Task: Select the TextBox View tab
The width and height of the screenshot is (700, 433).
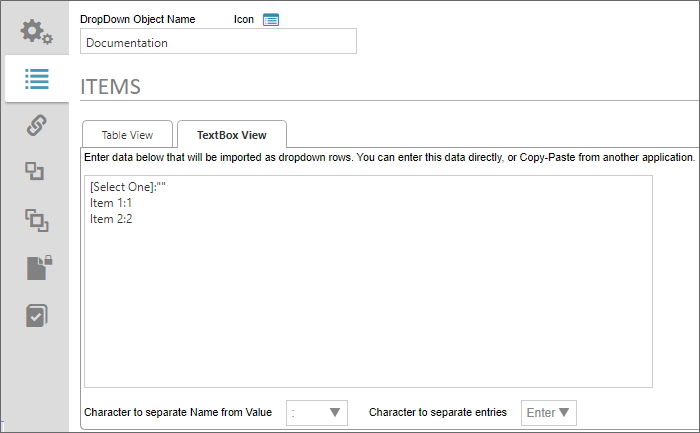Action: (x=231, y=135)
